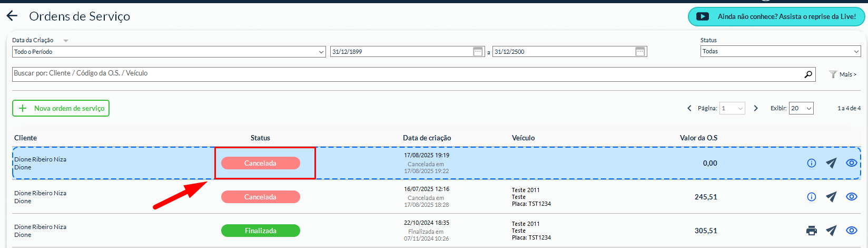View the Finalizada order with eye icon
Screen dimensions: 868x248
point(851,231)
